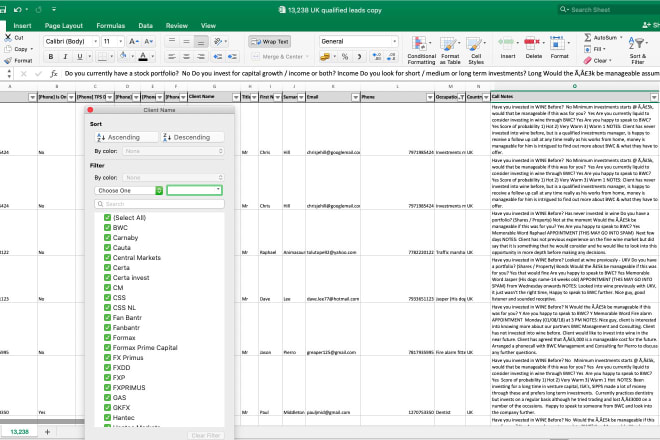
Task: Open the Filter By color dropdown
Action: (173, 178)
